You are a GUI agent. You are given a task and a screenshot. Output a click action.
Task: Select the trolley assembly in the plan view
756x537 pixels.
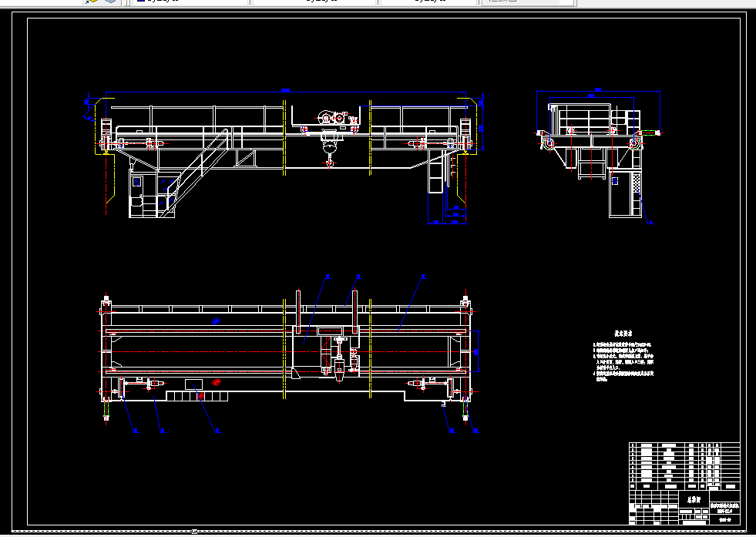pos(327,354)
